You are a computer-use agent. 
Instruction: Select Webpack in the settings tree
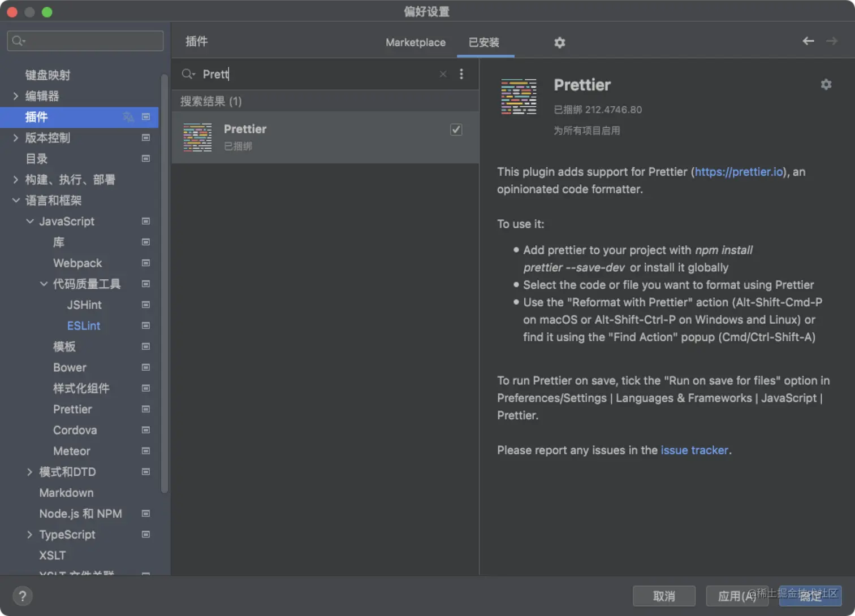coord(77,263)
